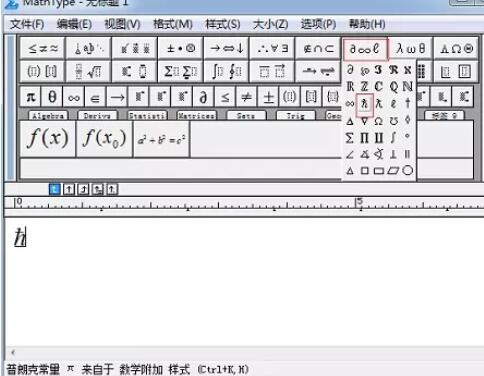
Task: Insert the f(x₀) expression from tabbed bar
Action: [x=104, y=138]
